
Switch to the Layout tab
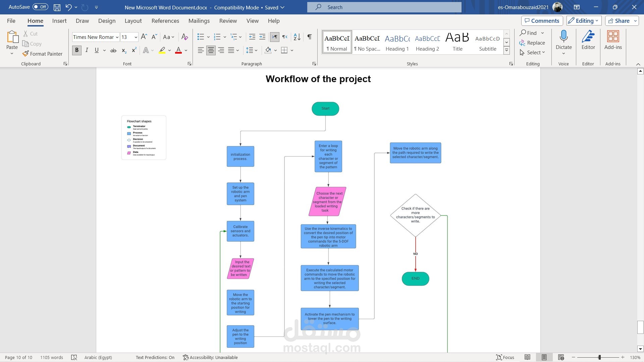coord(133,21)
